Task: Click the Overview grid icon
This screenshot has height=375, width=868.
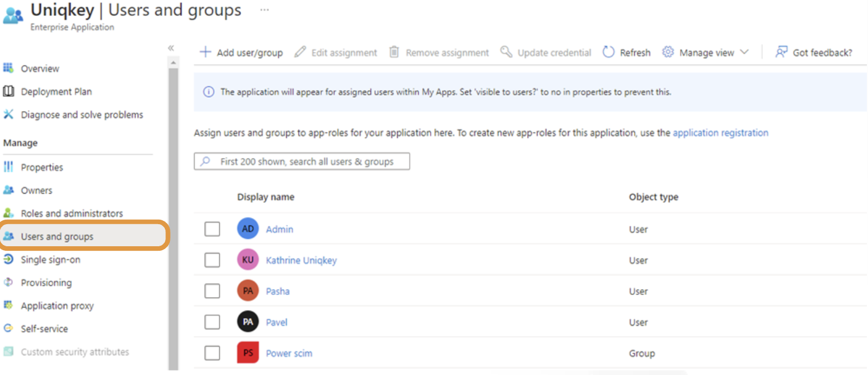Action: pos(8,68)
